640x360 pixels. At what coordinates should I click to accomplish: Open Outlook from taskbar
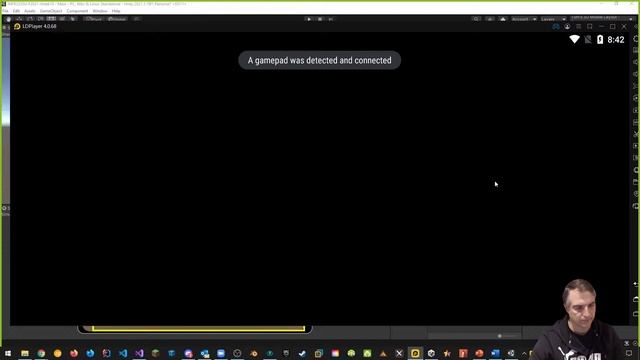pos(204,353)
